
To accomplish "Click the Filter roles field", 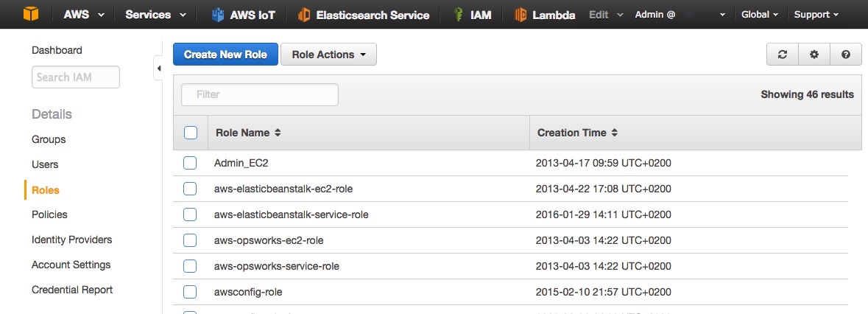I will coord(260,94).
